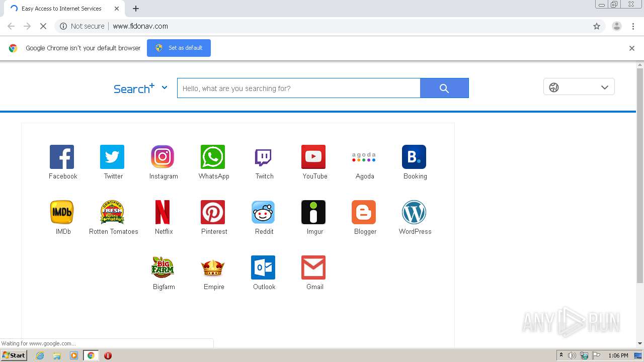Open the Imgur shortcut icon
The image size is (644, 362).
(x=313, y=212)
